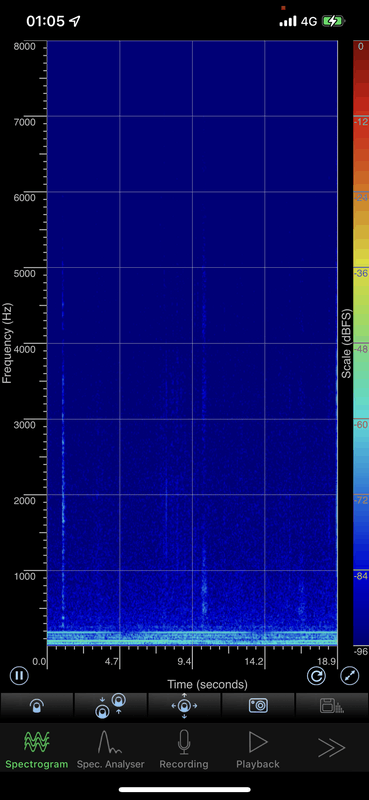Tap the floppy-disk spectrum save icon
Viewport: 369px width, 800px height.
pyautogui.click(x=332, y=706)
